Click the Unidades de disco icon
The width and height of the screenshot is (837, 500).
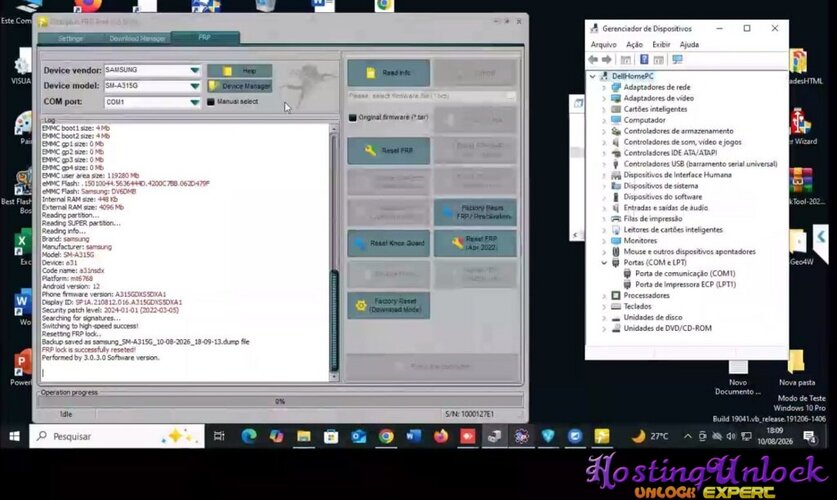click(616, 318)
